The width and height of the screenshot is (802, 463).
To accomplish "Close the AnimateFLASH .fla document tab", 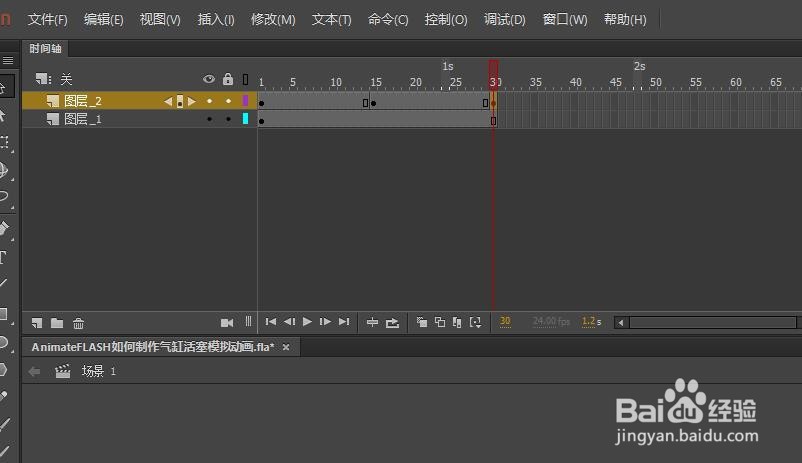I will [286, 347].
